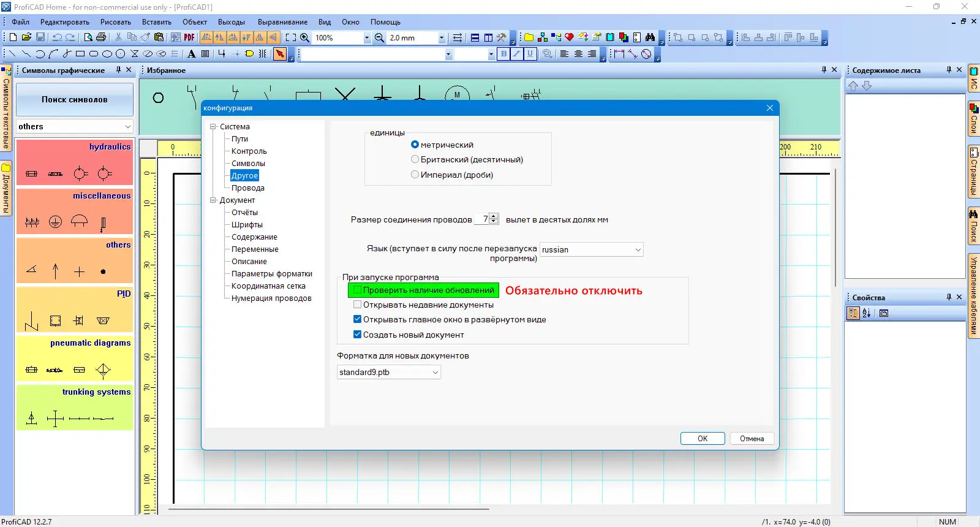980x527 pixels.
Task: Switch to the Слои side tab
Action: (973, 119)
